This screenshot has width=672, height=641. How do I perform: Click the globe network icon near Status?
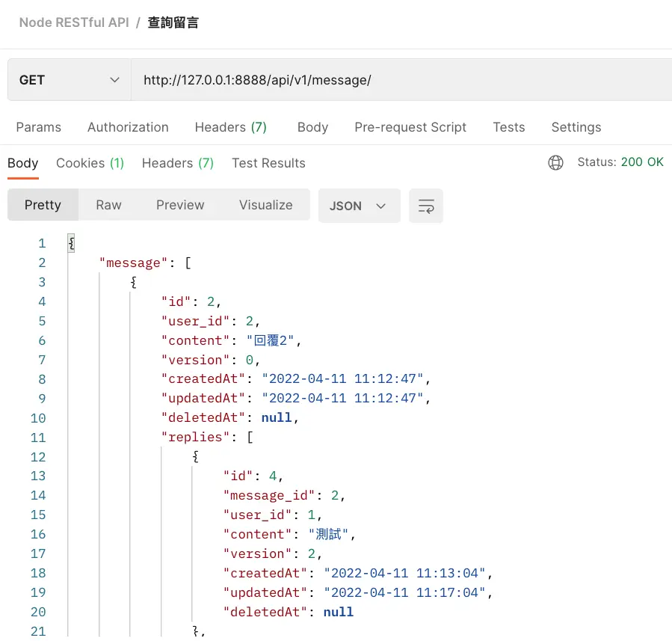point(555,163)
